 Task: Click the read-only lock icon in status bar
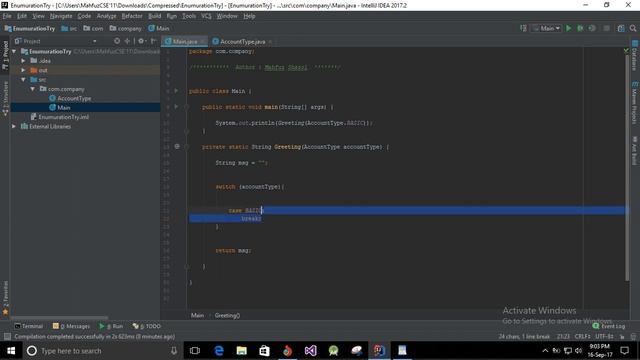click(x=622, y=337)
